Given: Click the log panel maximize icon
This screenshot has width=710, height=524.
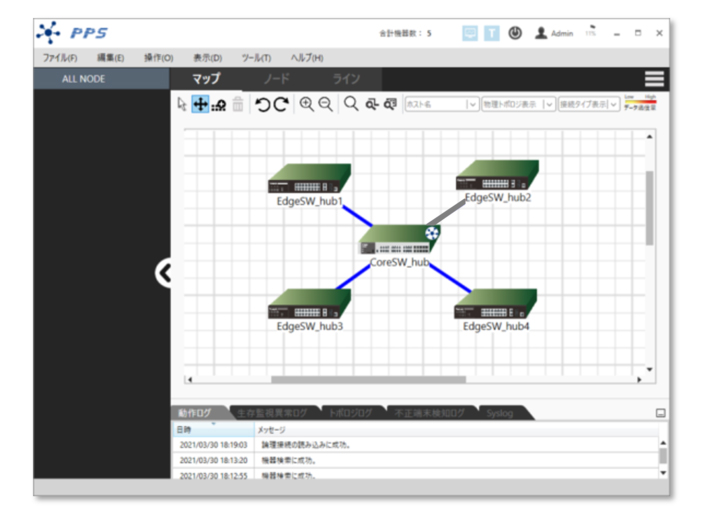Looking at the screenshot, I should click(x=661, y=413).
